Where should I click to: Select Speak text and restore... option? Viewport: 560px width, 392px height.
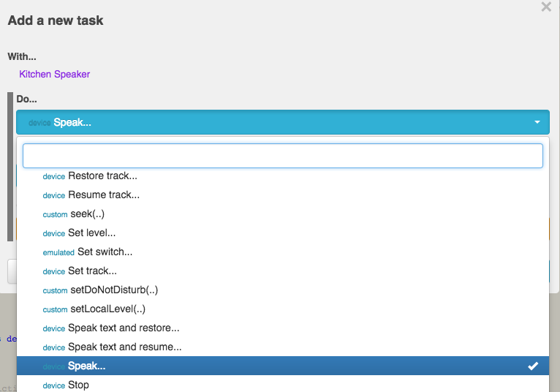pos(282,328)
